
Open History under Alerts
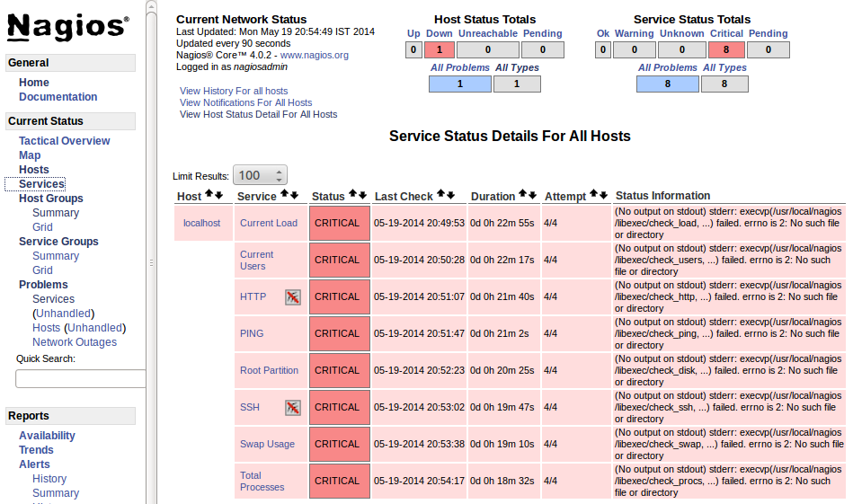(49, 479)
